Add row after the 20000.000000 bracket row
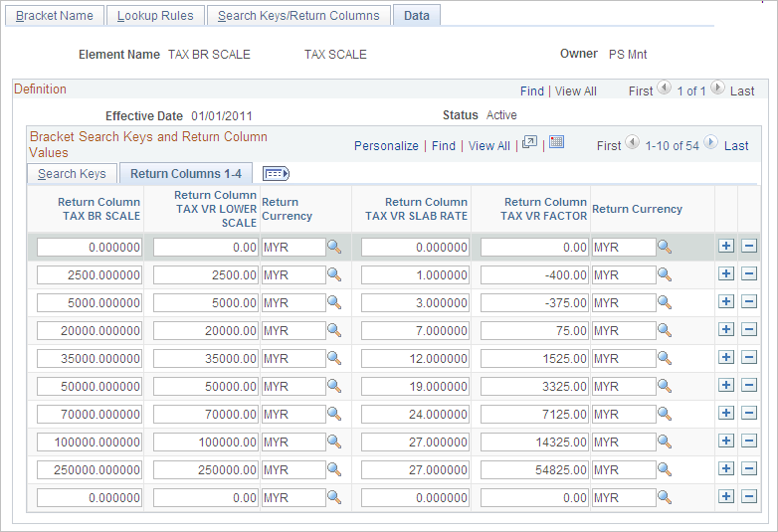 [x=726, y=329]
